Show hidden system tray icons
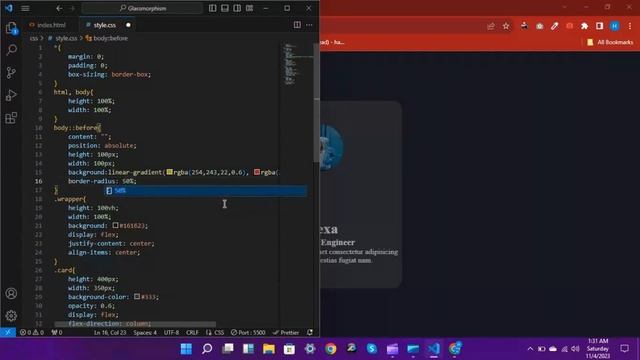The image size is (640, 360). [x=530, y=349]
